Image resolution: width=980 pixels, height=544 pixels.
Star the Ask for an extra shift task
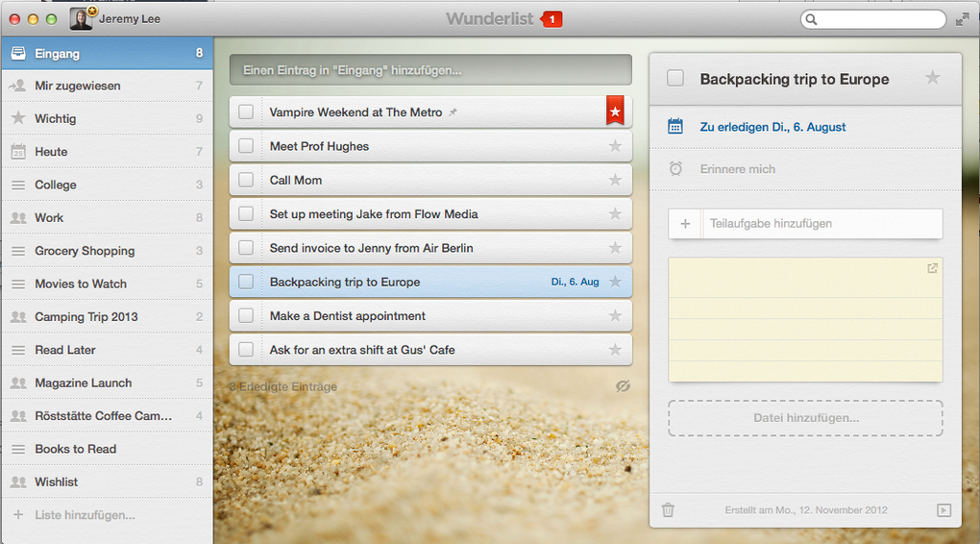615,350
